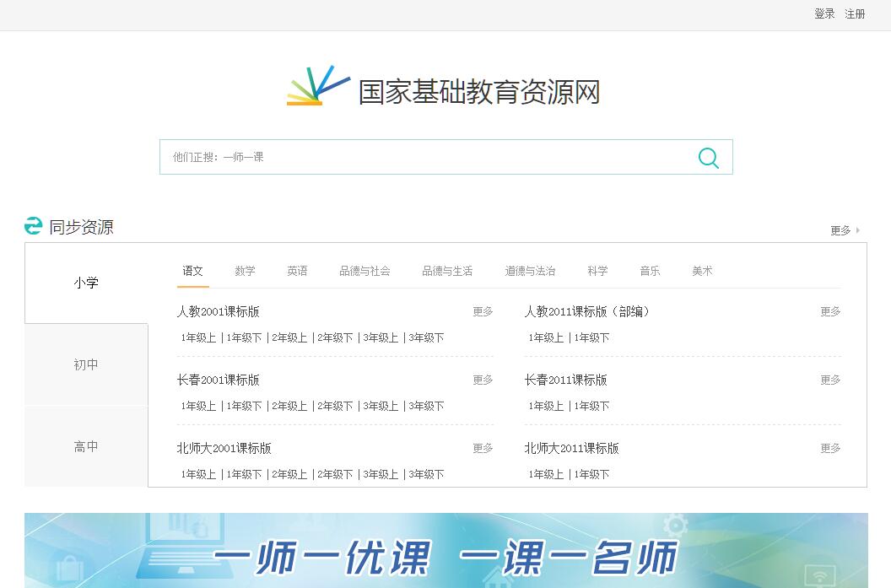
Task: Open 1年级上 under 长春2011课标版
Action: pos(546,406)
